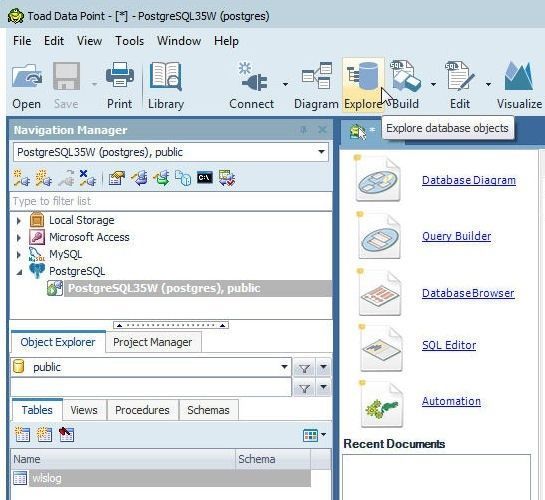Screen dimensions: 545x500
Task: Click the Connect plug toolbar icon
Action: [254, 77]
